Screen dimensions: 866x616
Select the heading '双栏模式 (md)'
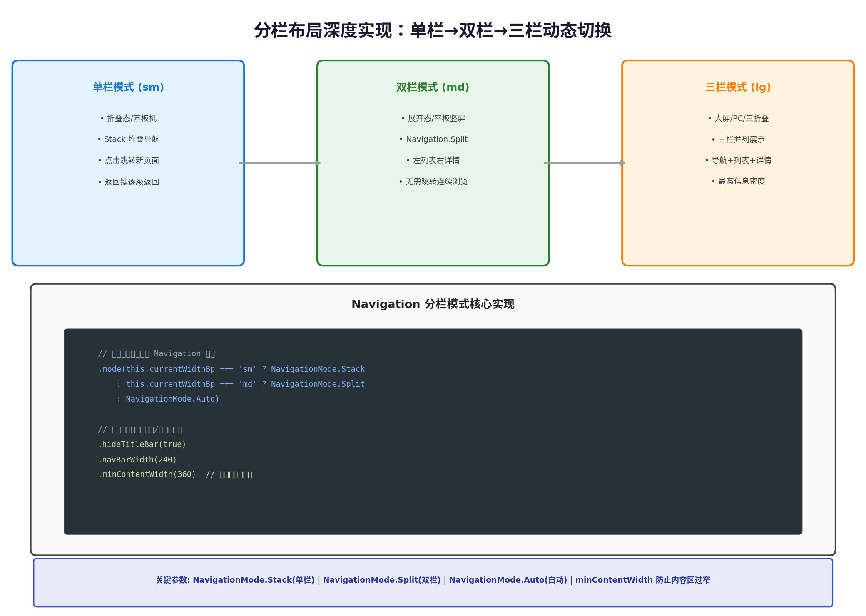pos(433,87)
